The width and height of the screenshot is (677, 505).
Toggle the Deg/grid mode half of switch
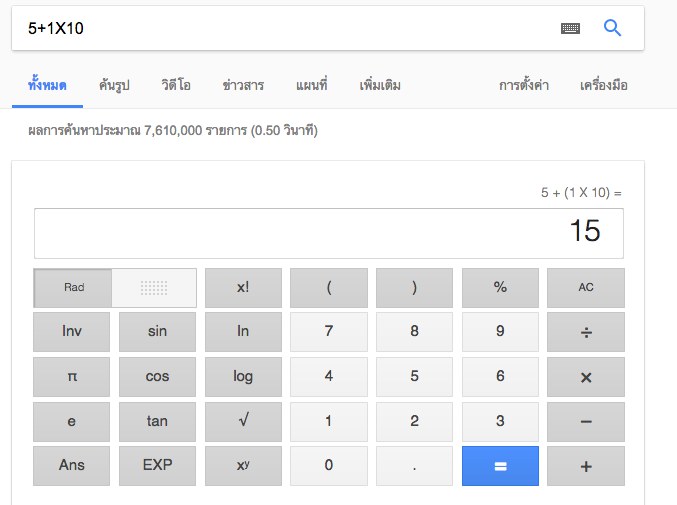(x=153, y=288)
